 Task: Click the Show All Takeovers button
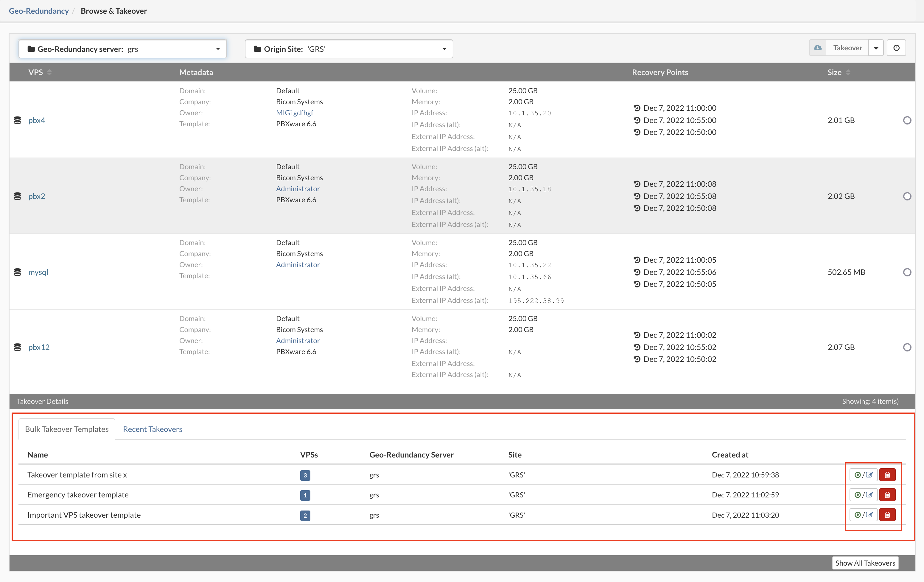point(865,563)
